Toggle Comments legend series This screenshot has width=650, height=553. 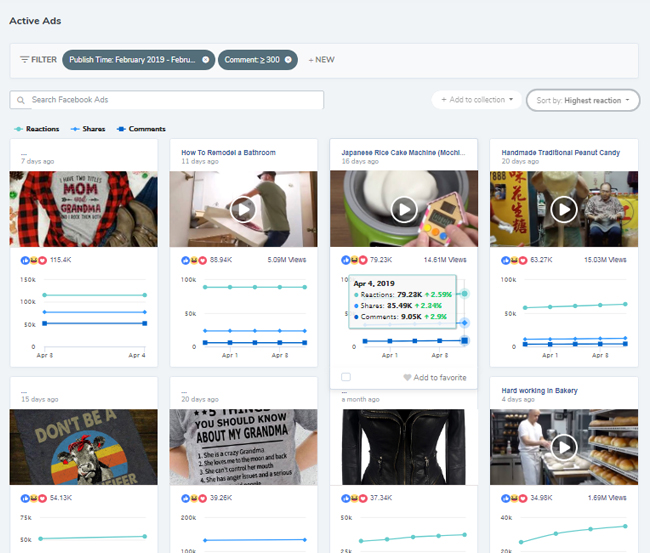(x=141, y=129)
